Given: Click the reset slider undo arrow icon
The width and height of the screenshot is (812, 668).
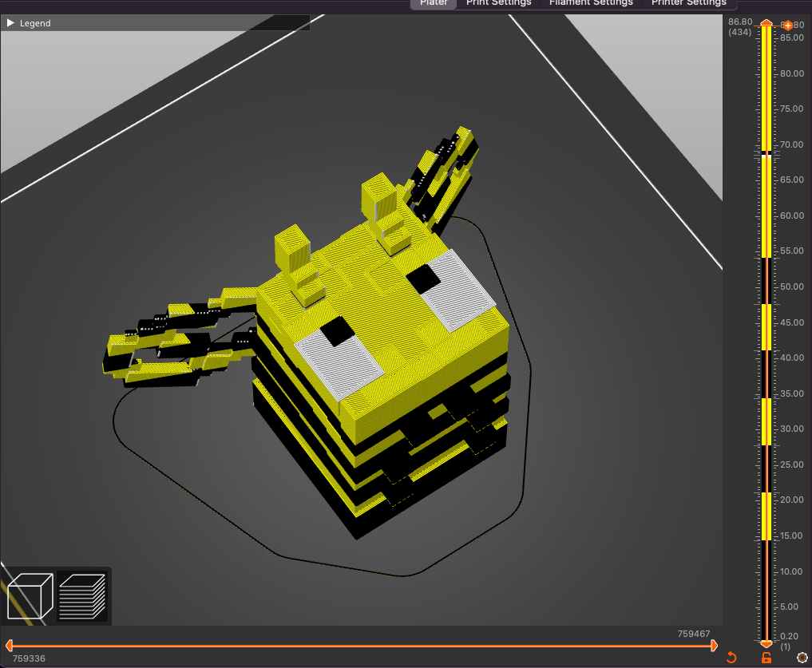Looking at the screenshot, I should tap(731, 658).
